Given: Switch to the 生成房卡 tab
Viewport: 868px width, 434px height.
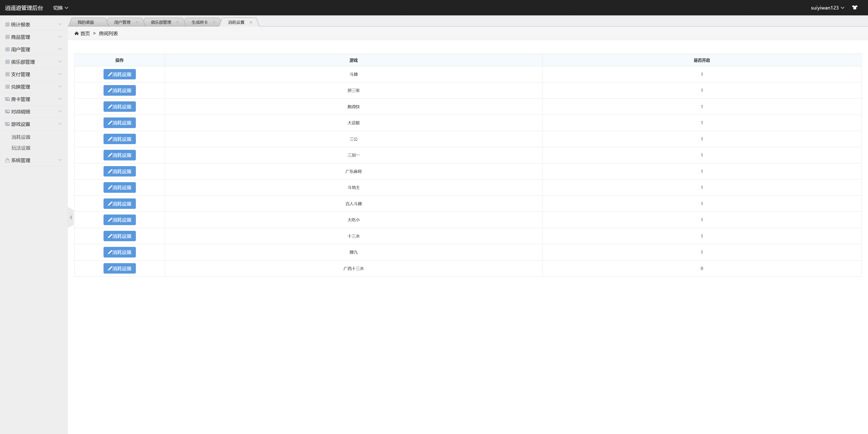Looking at the screenshot, I should 199,22.
